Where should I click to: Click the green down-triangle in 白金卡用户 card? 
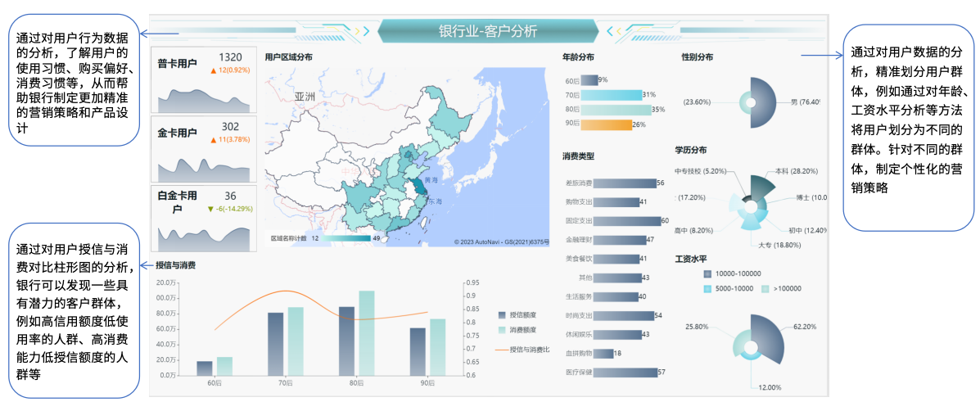210,209
